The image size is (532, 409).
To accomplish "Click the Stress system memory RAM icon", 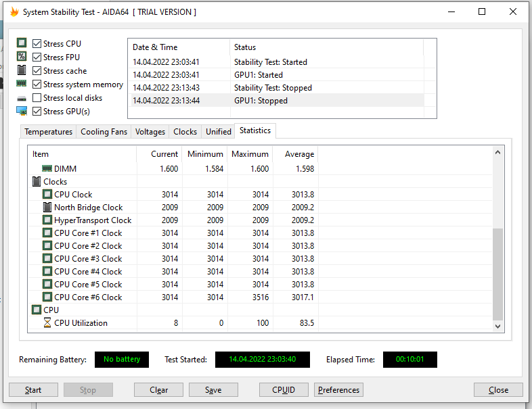I will [x=22, y=83].
